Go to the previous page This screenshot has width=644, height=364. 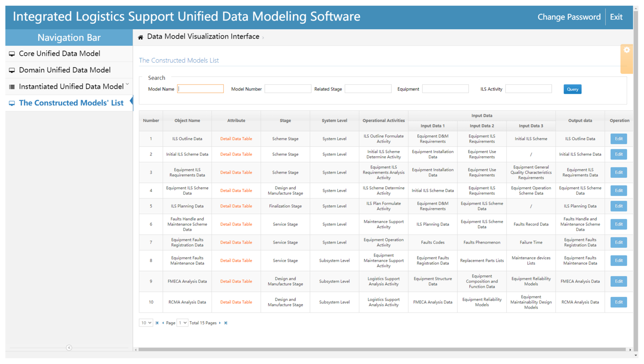tap(163, 323)
